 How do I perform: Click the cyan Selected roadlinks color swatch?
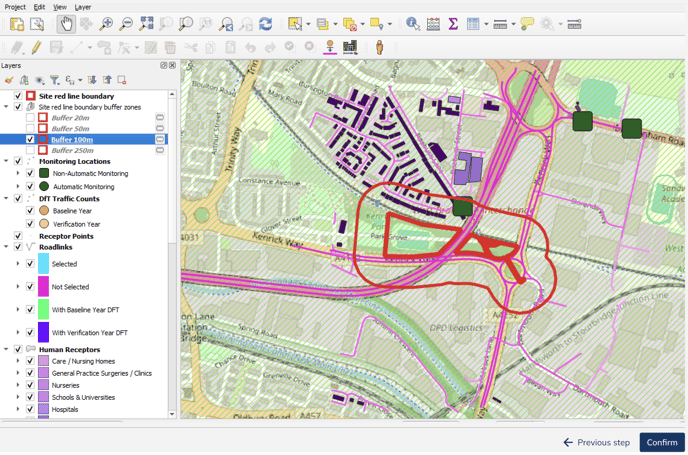44,264
